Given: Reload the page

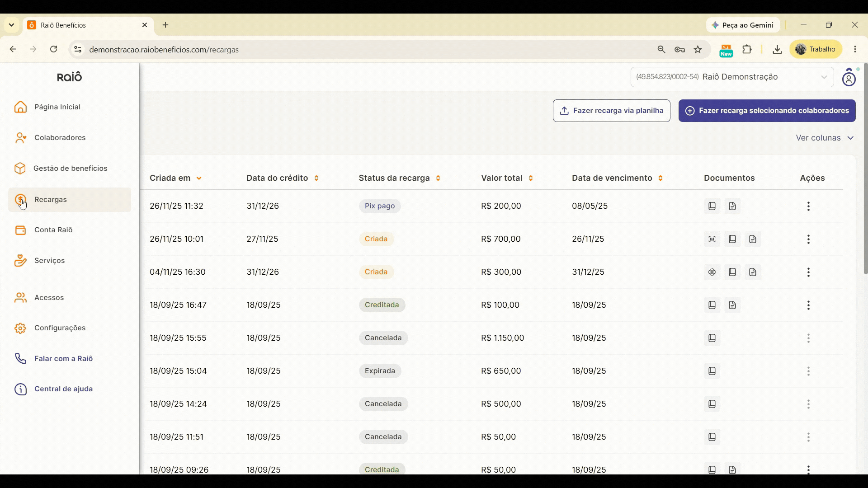Looking at the screenshot, I should [x=54, y=49].
